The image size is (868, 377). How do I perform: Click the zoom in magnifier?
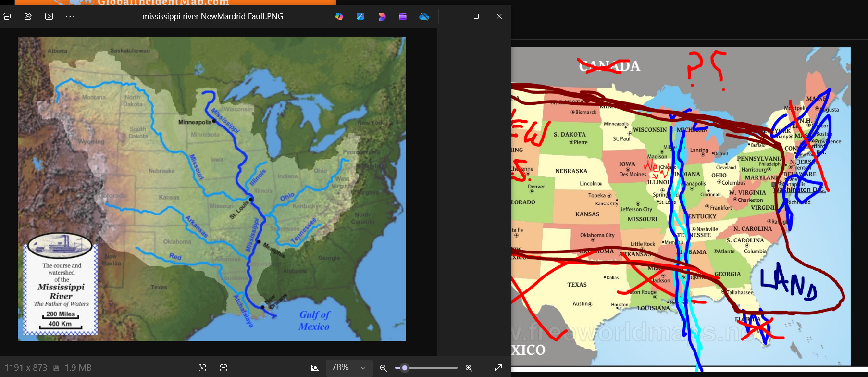469,368
